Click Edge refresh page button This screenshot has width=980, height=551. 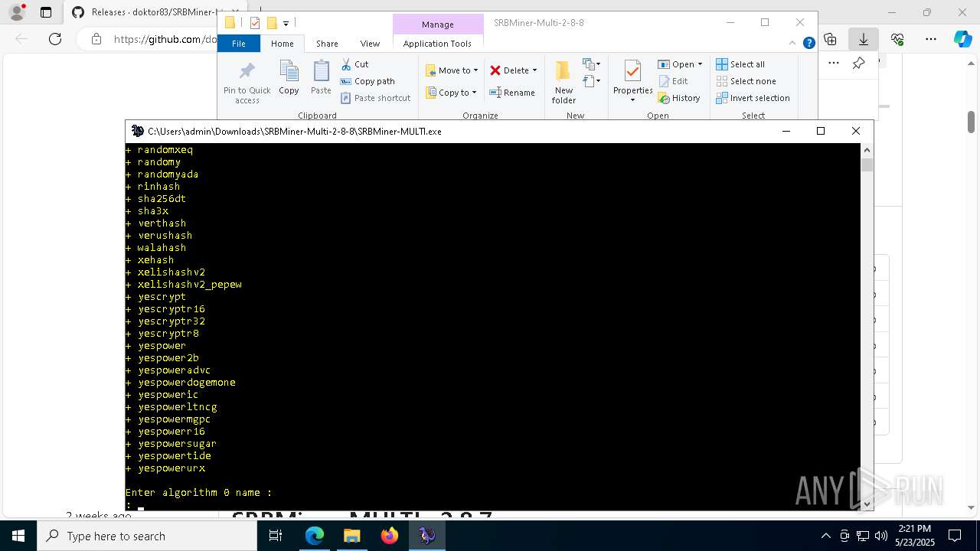pyautogui.click(x=55, y=39)
